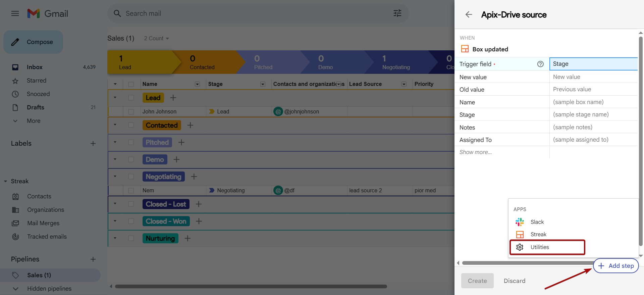Open search options filter icon
Image resolution: width=644 pixels, height=295 pixels.
coord(397,13)
